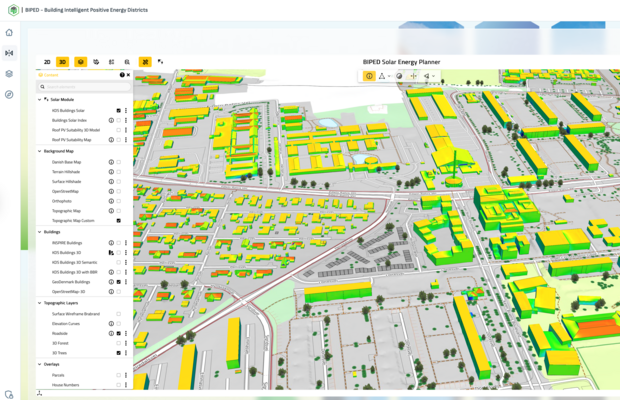Click the info icon next to OpenStreetMap
The image size is (620, 400).
111,191
